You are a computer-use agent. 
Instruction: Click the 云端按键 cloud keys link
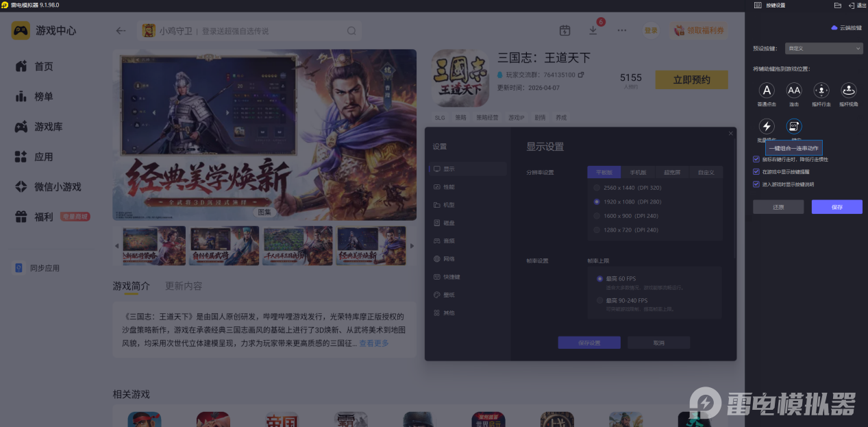pos(846,28)
